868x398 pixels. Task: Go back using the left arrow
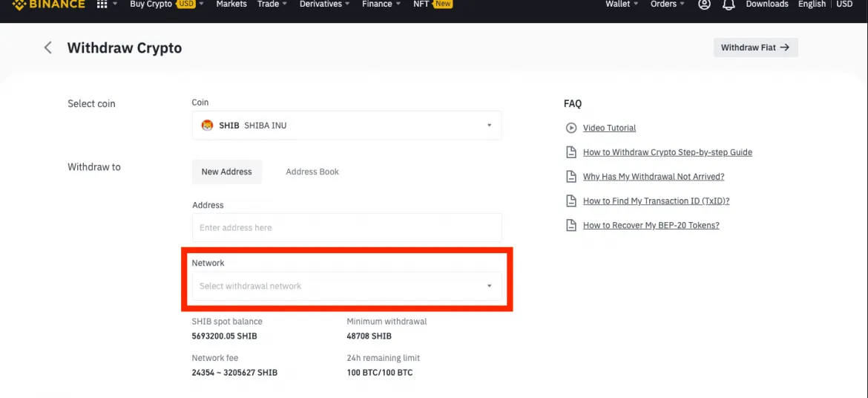(x=48, y=48)
